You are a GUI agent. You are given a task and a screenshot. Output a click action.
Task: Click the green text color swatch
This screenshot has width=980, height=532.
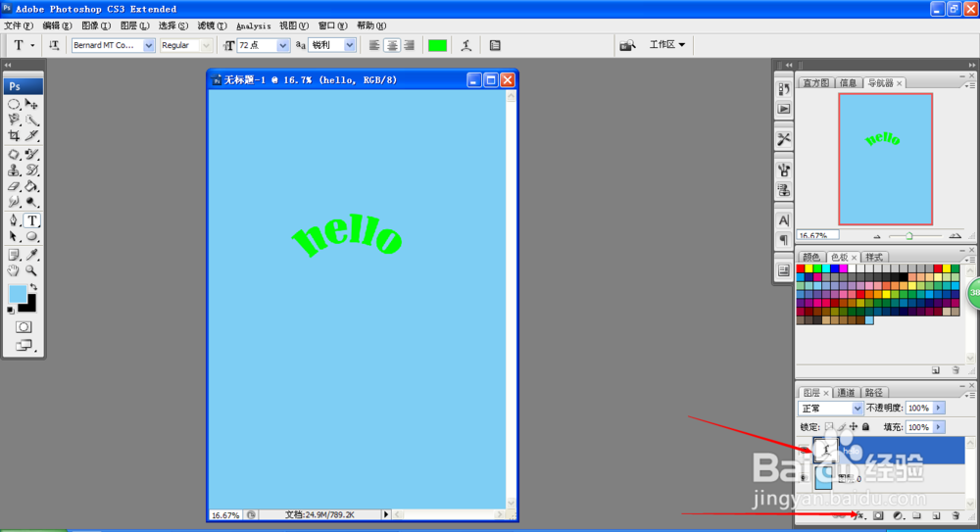(437, 45)
